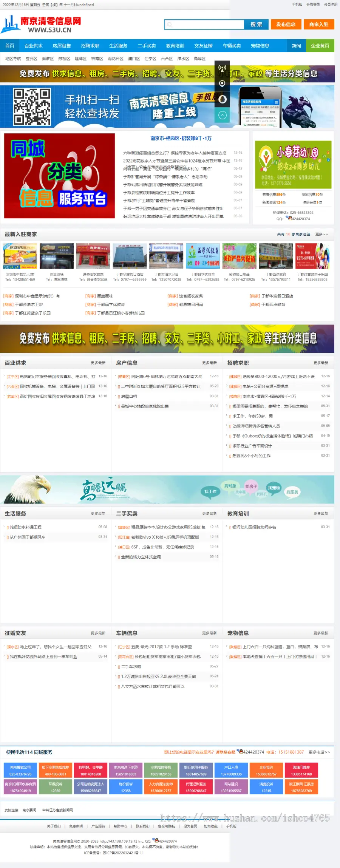This screenshot has width=340, height=868.
Task: Click into the search text field
Action: [x=204, y=25]
